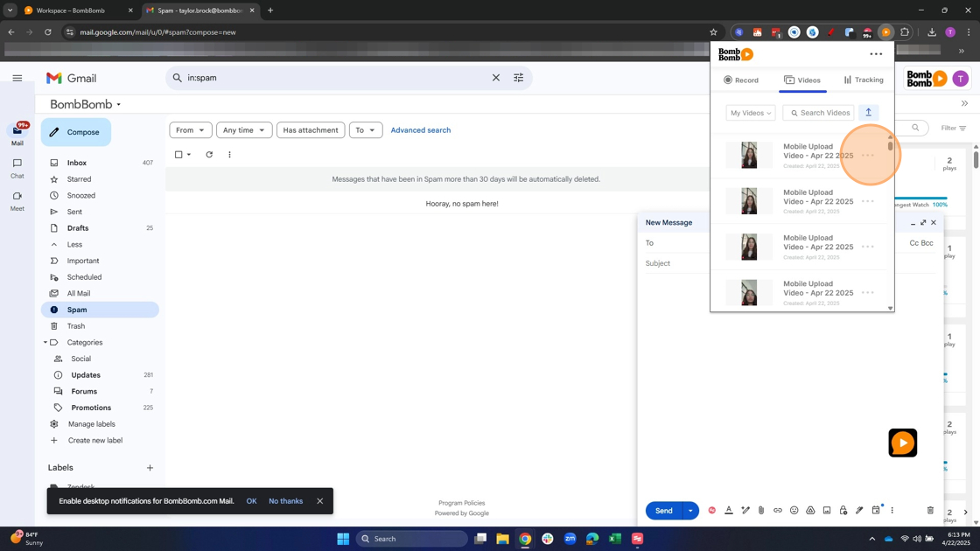Viewport: 980px width, 551px height.
Task: Insert files using Google Drive icon
Action: (810, 511)
